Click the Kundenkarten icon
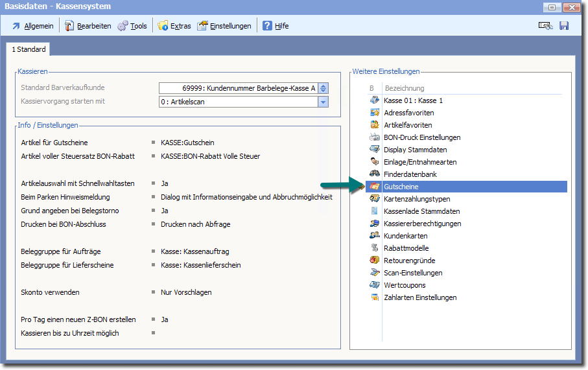 pos(375,236)
